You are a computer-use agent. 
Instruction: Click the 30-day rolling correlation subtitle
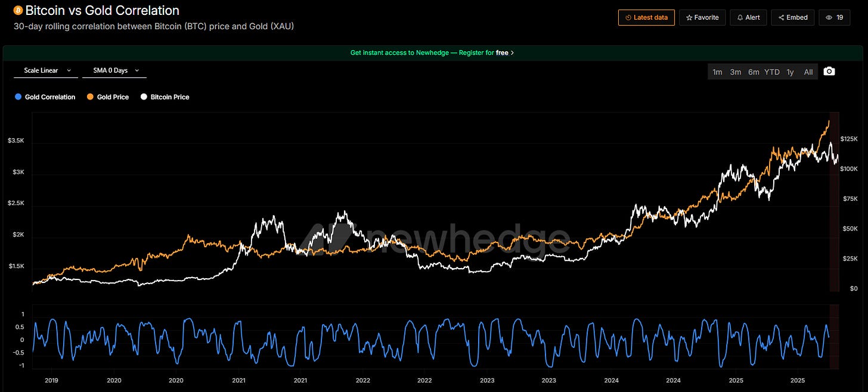153,26
